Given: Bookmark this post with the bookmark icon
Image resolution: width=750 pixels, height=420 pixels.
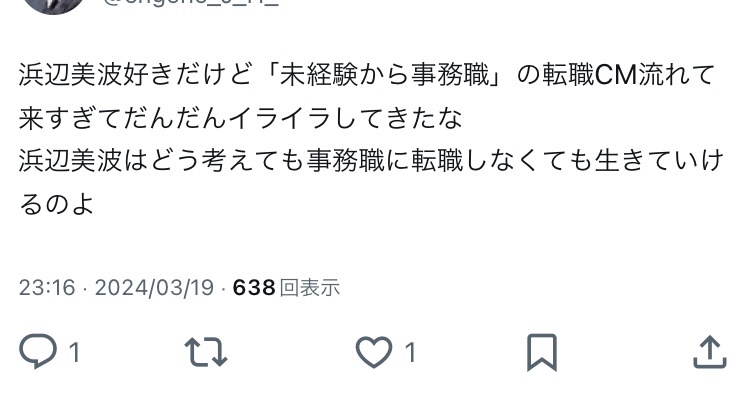Looking at the screenshot, I should 542,353.
